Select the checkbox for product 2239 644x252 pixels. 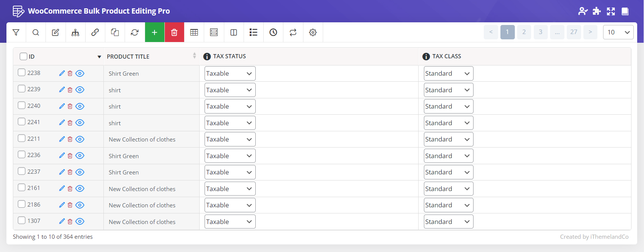(22, 89)
